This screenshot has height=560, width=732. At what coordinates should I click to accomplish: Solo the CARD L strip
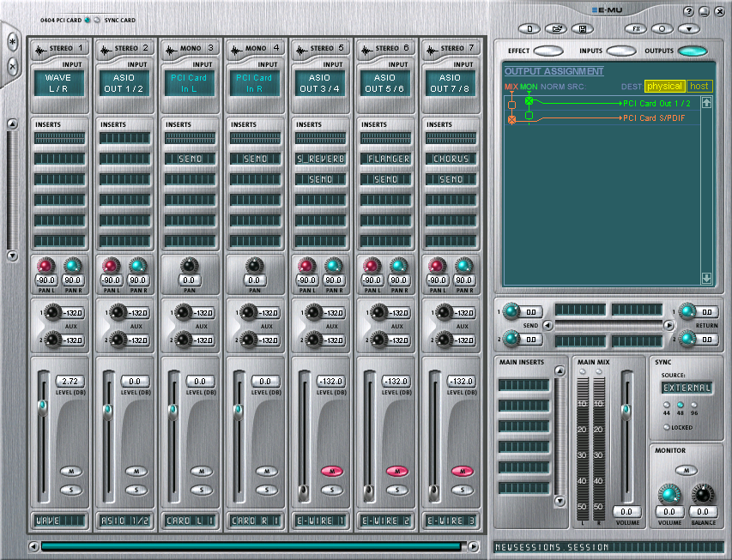(x=202, y=490)
